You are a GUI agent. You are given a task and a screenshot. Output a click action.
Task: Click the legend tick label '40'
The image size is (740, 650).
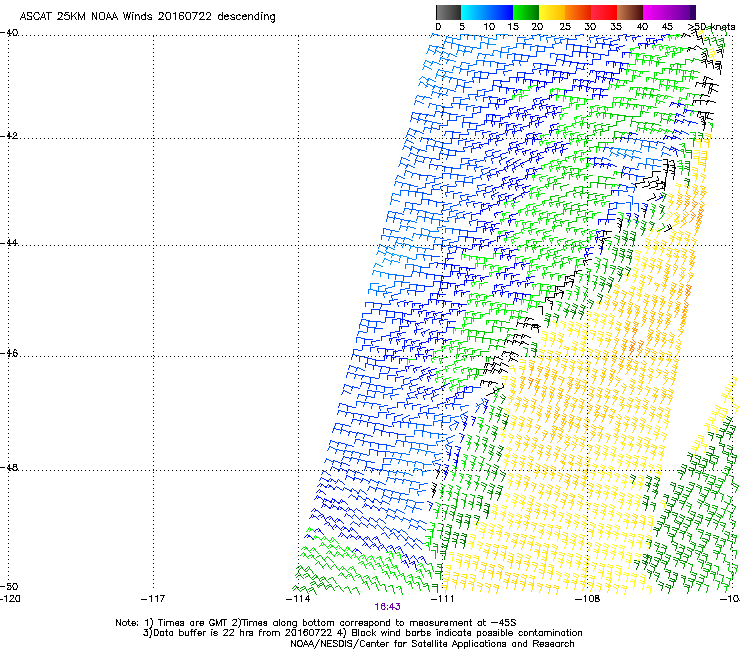point(642,27)
